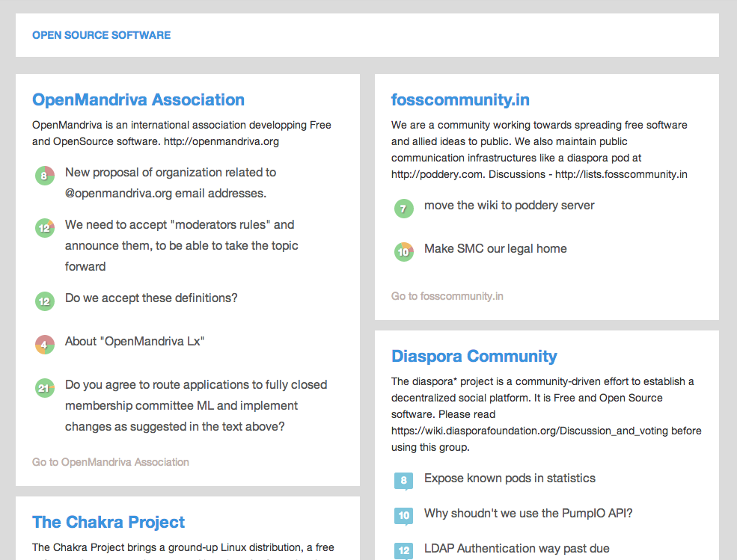Click the pie icon beside "move the wiki to poddery server"
737x560 pixels.
click(x=404, y=209)
